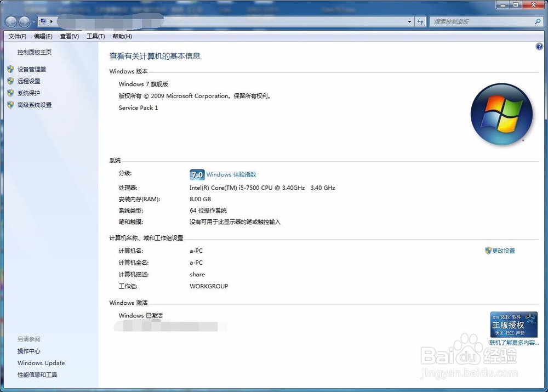Screen dimensions: 548x392
Task: Click the Back navigation arrow button
Action: (11, 22)
